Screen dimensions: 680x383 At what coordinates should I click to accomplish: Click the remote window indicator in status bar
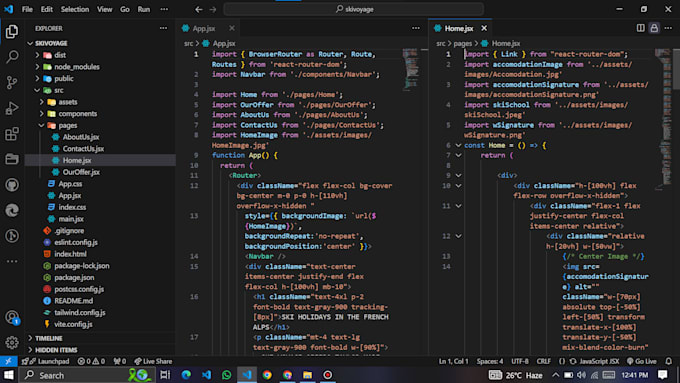pos(8,361)
